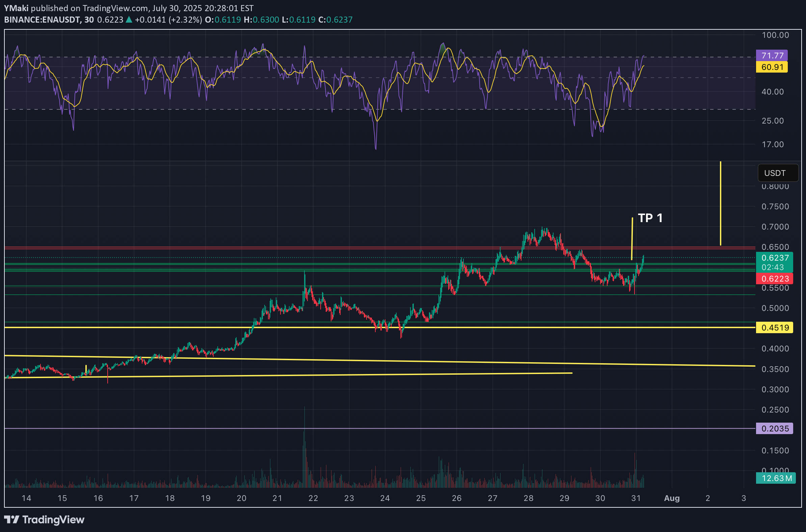Viewport: 806px width, 532px height.
Task: Click the purple RSI value 71.77 label
Action: [772, 55]
